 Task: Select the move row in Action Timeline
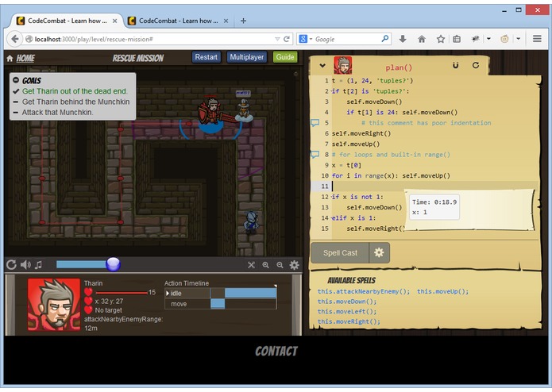tap(220, 304)
